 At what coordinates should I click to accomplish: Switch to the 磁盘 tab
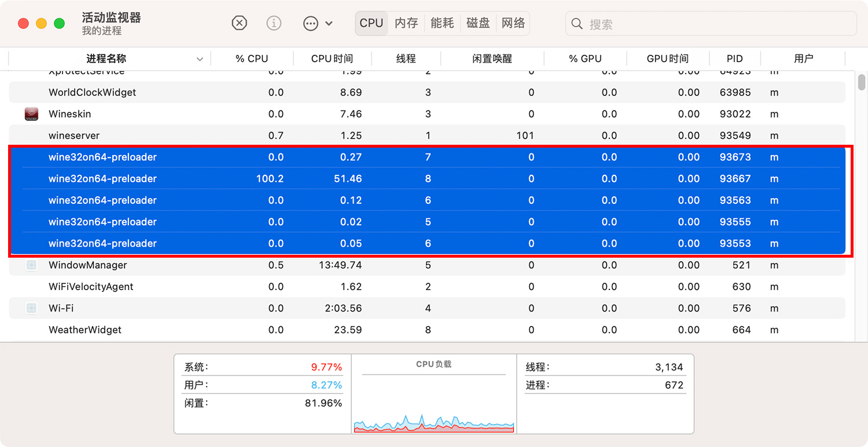coord(478,23)
